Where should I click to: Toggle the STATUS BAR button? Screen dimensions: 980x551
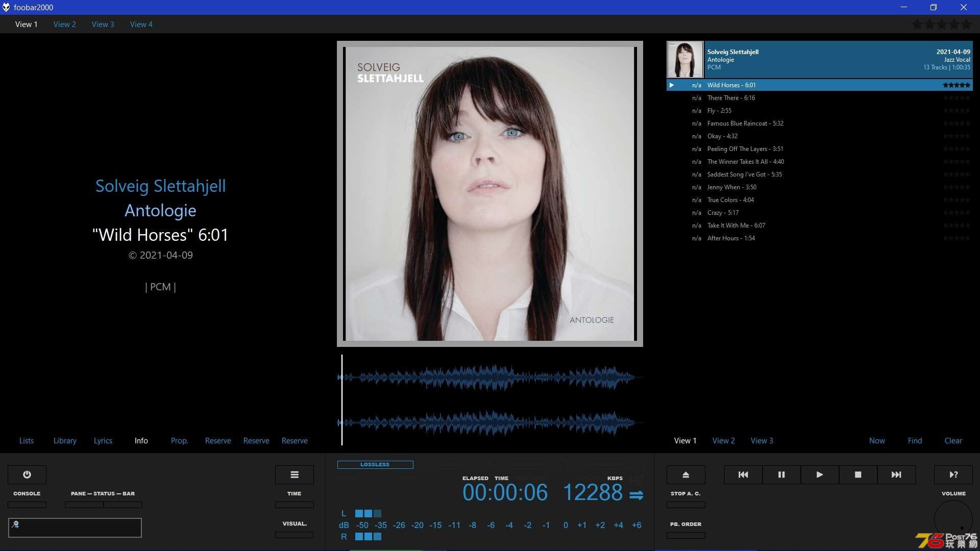[123, 505]
